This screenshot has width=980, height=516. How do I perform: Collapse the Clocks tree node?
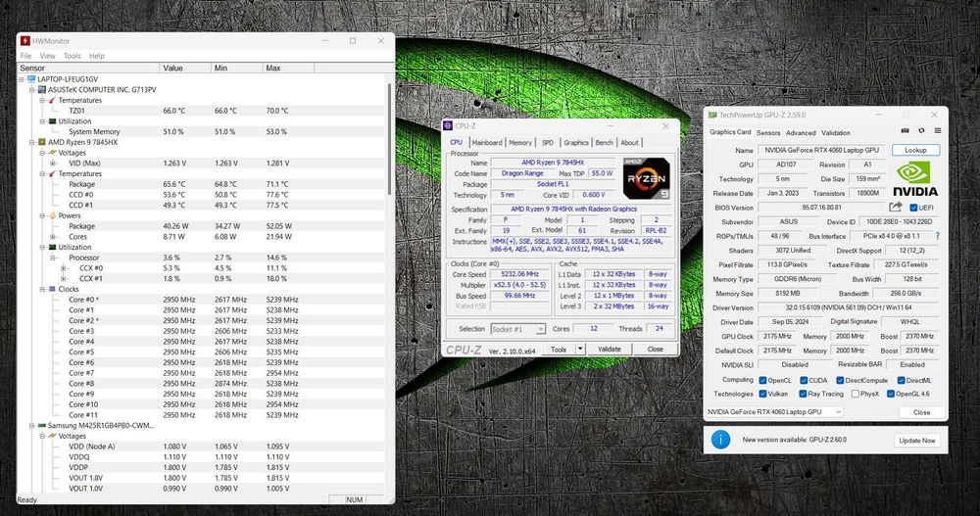[42, 289]
